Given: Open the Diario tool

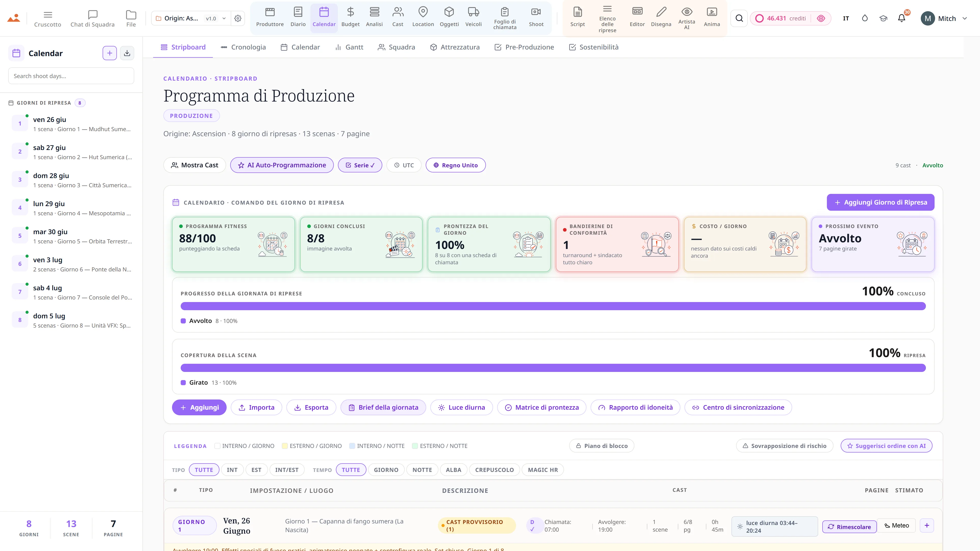Looking at the screenshot, I should point(298,18).
